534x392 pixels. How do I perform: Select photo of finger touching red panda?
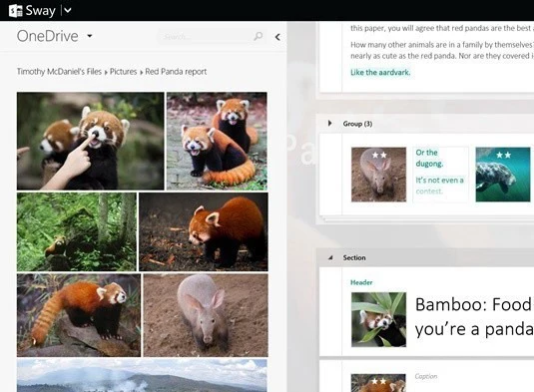coord(90,141)
